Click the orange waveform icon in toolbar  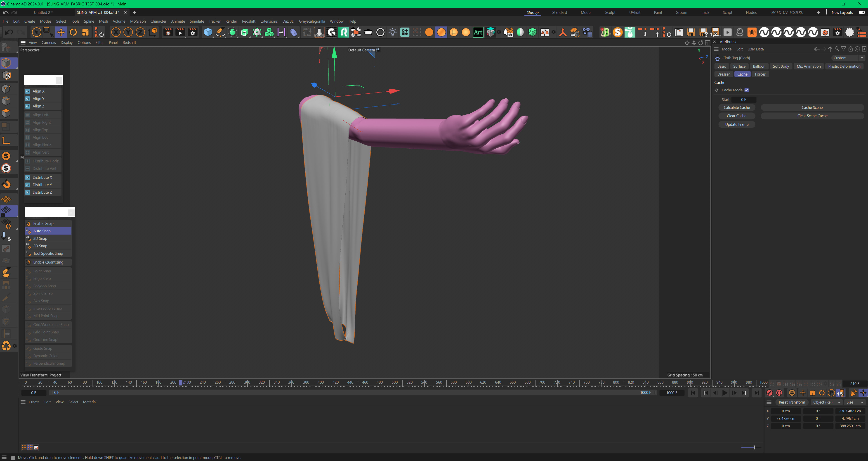pos(752,32)
